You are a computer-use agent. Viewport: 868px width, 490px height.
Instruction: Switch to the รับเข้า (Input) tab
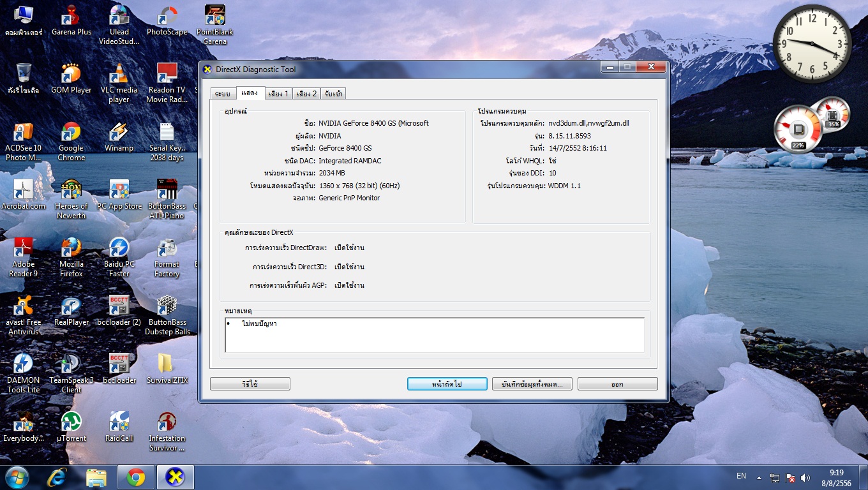coord(333,94)
